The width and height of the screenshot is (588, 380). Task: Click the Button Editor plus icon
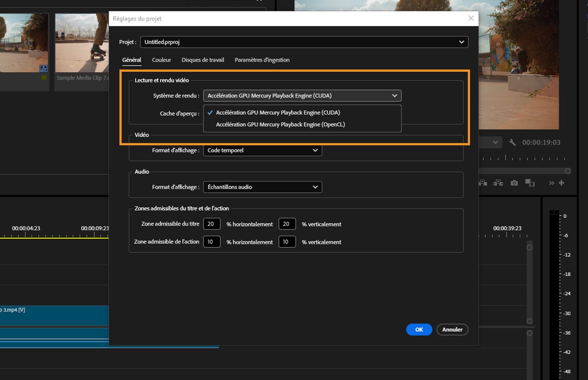tap(562, 183)
